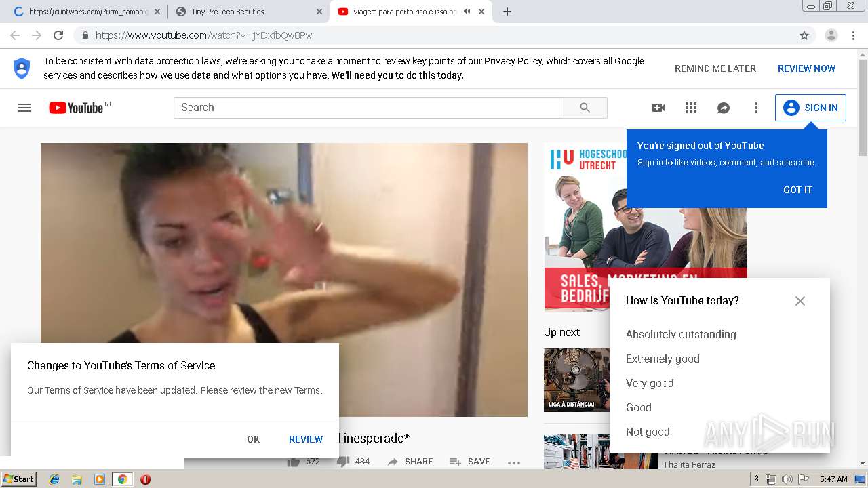The image size is (868, 488).
Task: Click the SIGN IN button
Action: pos(810,108)
